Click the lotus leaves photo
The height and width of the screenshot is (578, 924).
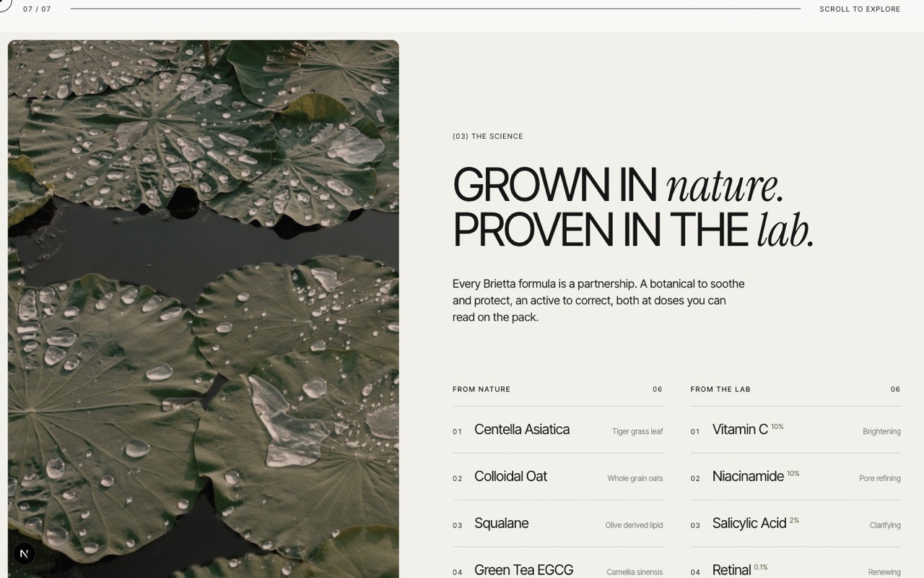click(x=204, y=309)
